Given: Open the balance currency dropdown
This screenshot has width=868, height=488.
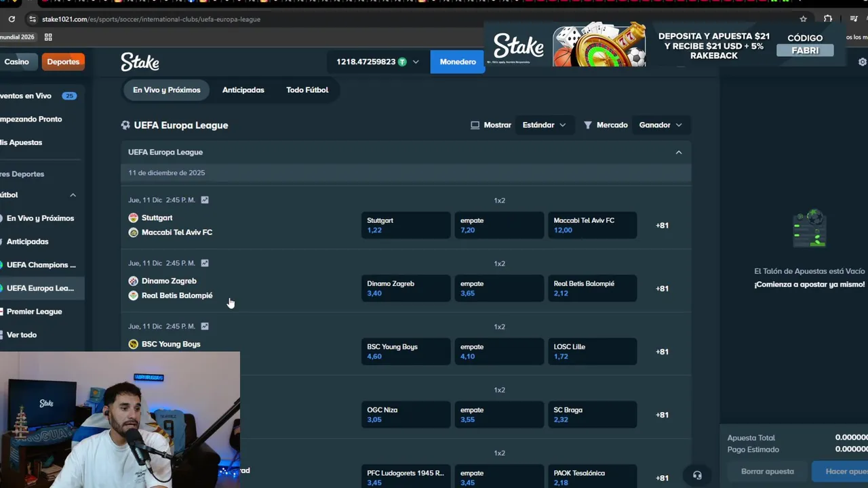Looking at the screenshot, I should click(378, 62).
